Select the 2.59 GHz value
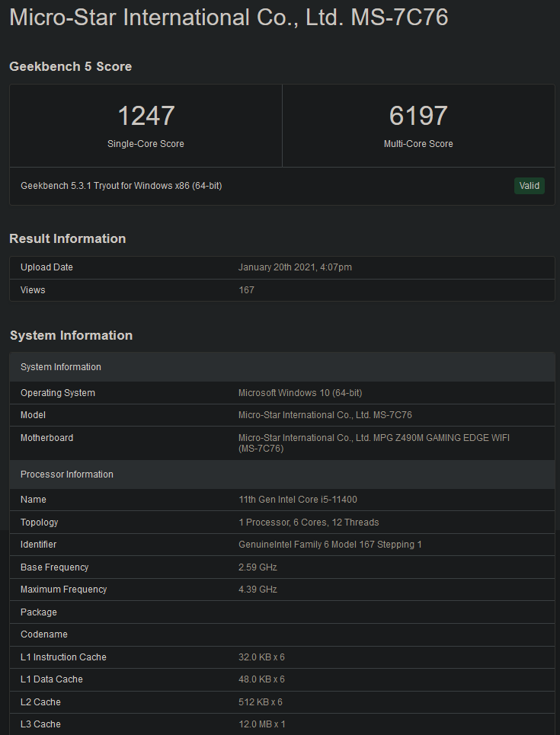This screenshot has height=735, width=560. tap(258, 567)
